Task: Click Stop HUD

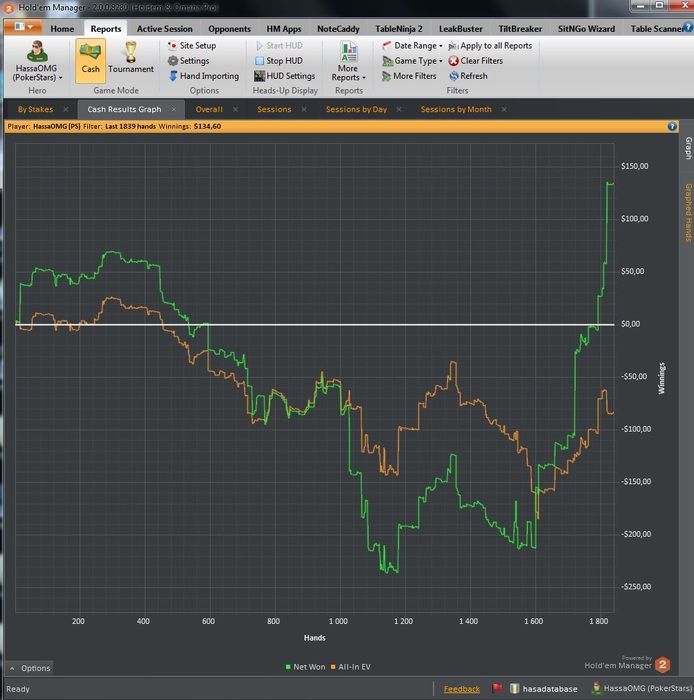Action: pyautogui.click(x=279, y=61)
